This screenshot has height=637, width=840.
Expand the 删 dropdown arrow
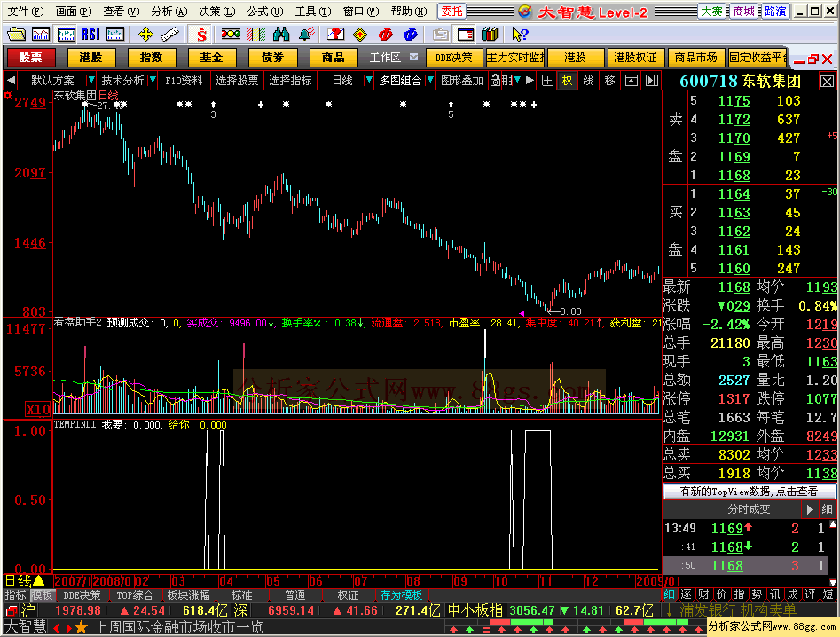coord(517,81)
